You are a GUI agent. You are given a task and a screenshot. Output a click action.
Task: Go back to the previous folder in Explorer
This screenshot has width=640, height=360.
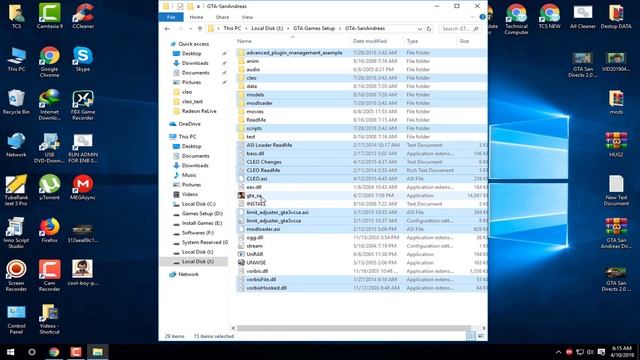tap(167, 29)
